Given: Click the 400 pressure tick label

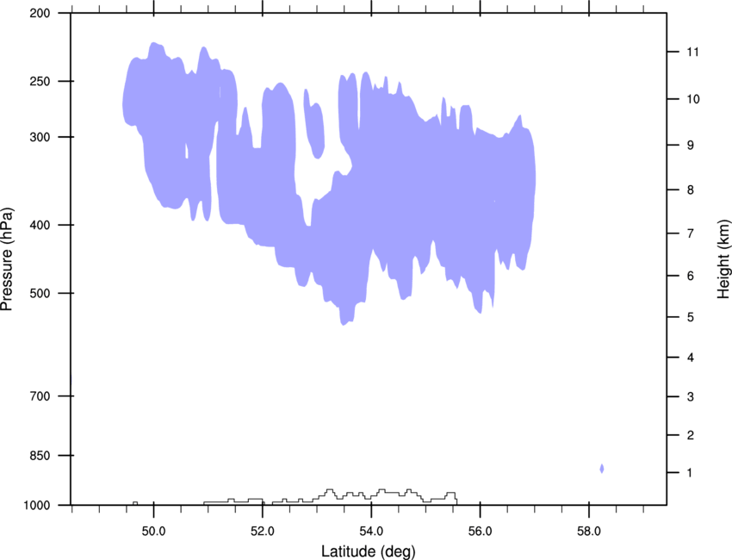Looking at the screenshot, I should [x=40, y=225].
